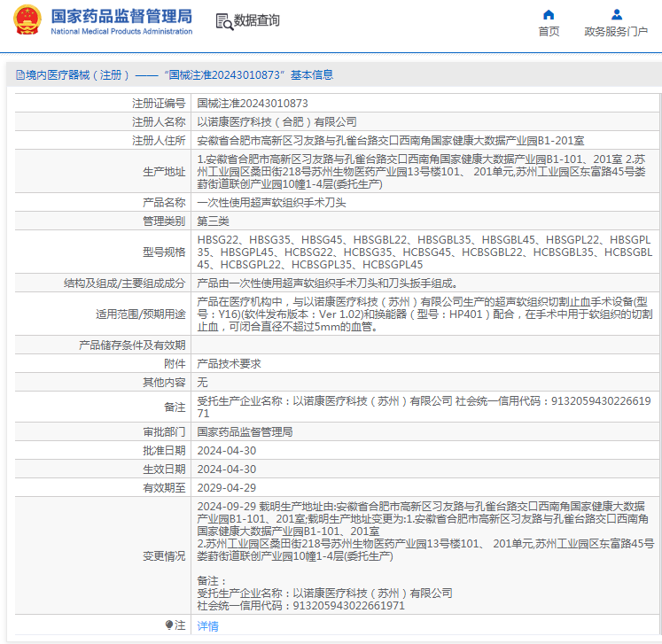Click the 结构及组成/主要组成成分 row label
The image size is (662, 644).
125,283
